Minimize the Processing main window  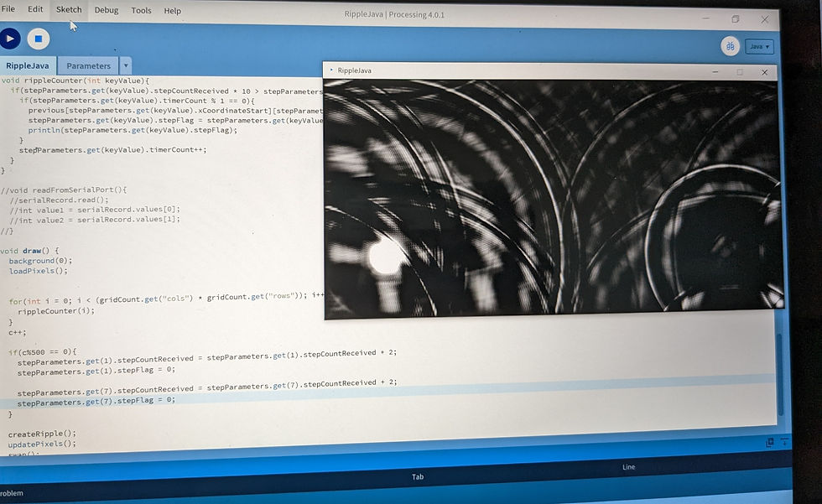(x=706, y=18)
